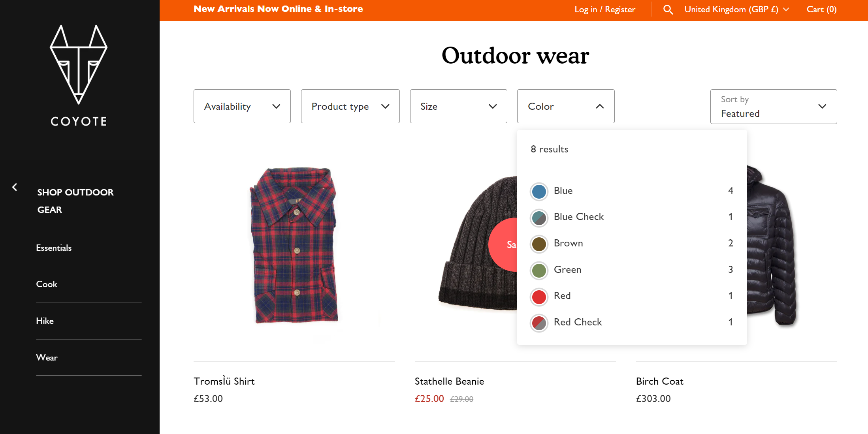Select the Blue color swatch
The image size is (868, 434).
pos(539,192)
